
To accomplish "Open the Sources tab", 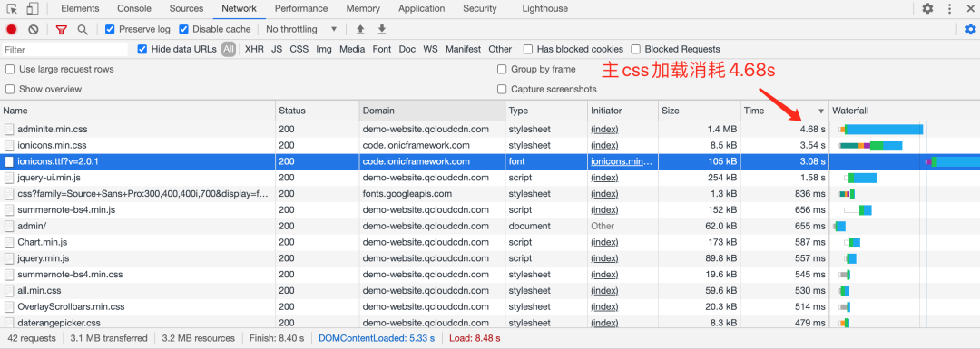I will coord(186,9).
